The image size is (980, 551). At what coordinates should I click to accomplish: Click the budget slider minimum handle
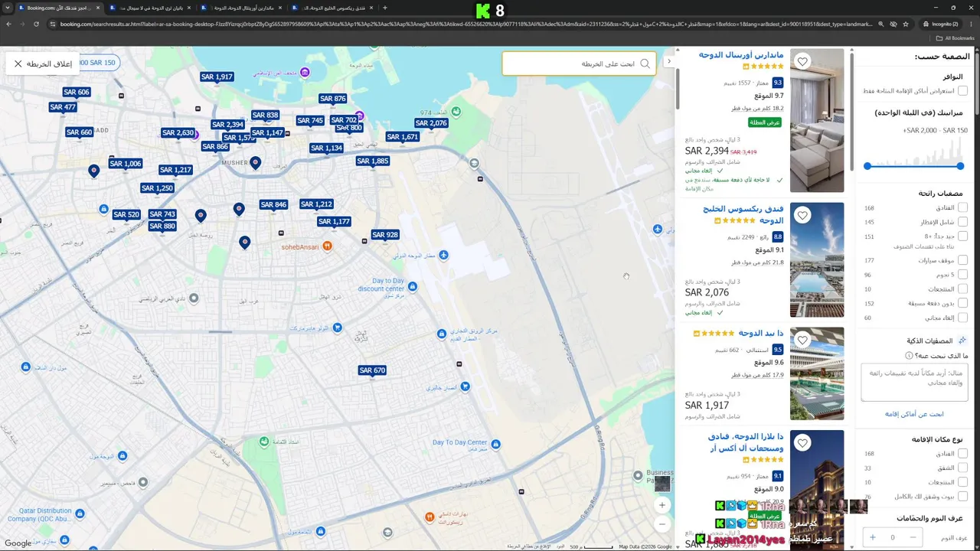pyautogui.click(x=867, y=166)
